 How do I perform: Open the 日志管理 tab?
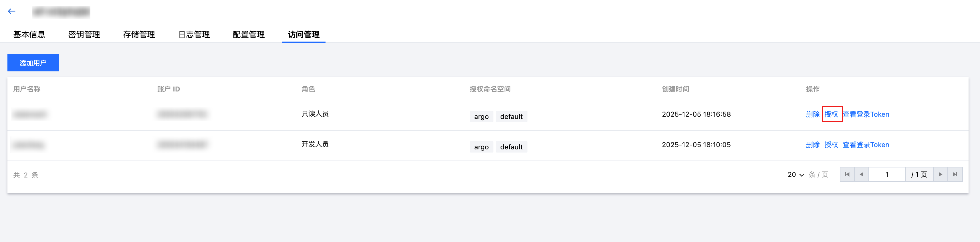194,35
